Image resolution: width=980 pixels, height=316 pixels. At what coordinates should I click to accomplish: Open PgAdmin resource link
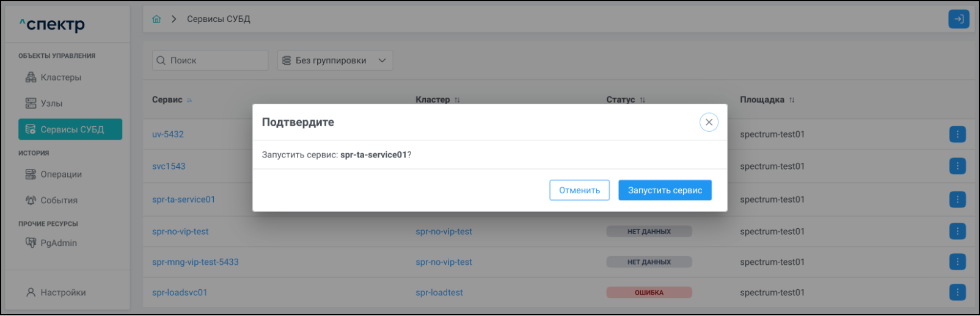58,243
